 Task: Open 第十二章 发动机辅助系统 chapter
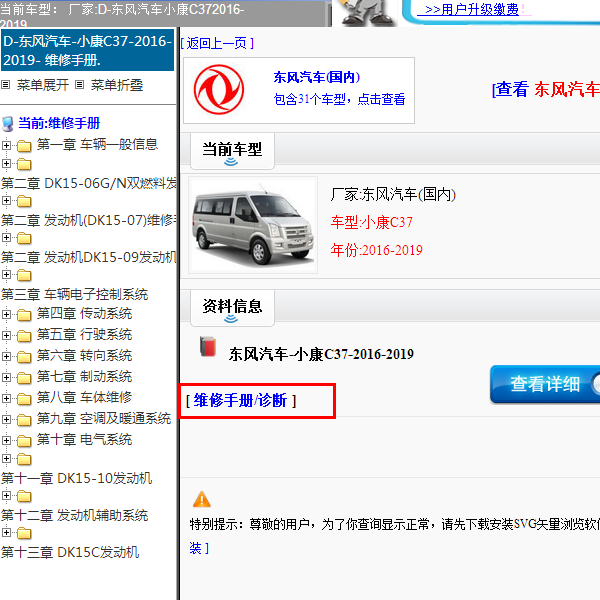(75, 515)
